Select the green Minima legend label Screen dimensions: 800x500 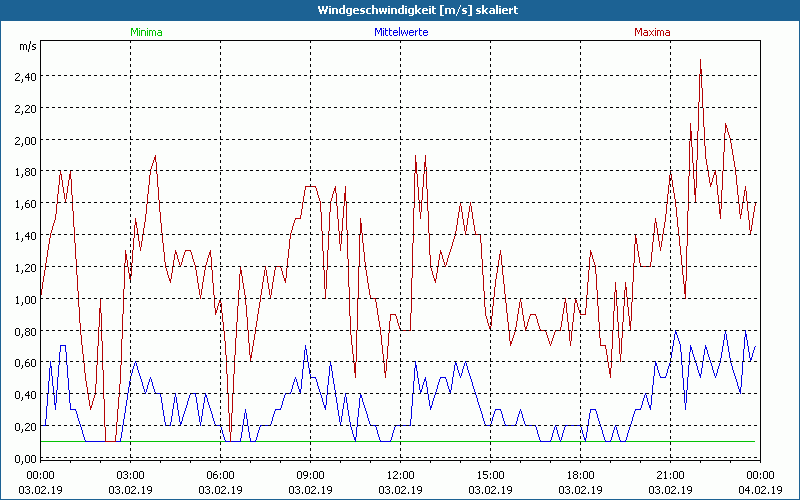[x=146, y=32]
